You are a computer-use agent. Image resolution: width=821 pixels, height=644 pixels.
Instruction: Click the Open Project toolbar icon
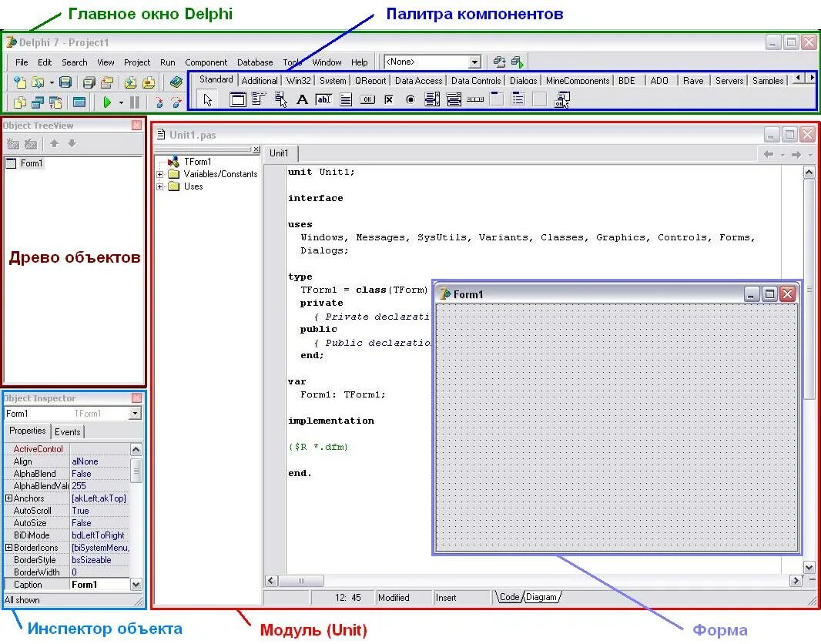coord(107,82)
